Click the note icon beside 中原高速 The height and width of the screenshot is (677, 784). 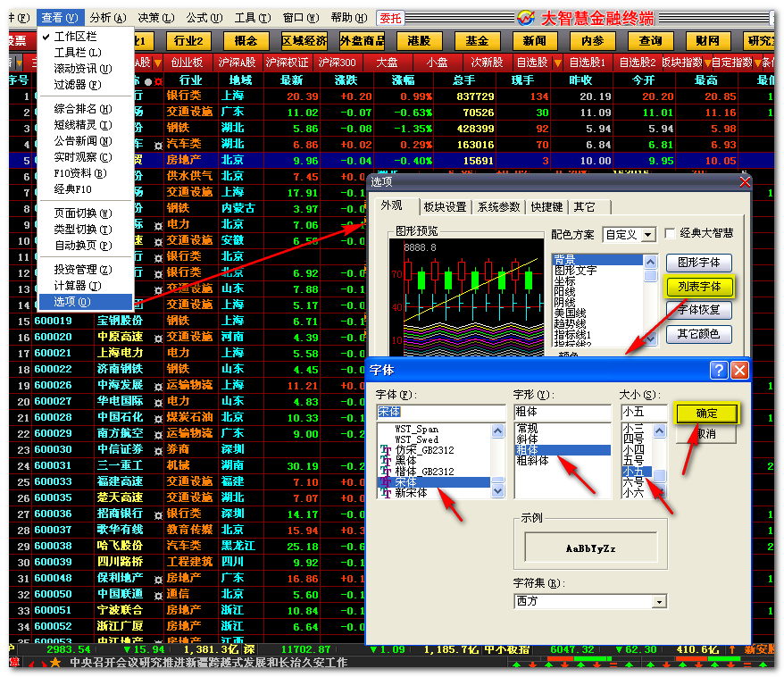click(x=158, y=338)
